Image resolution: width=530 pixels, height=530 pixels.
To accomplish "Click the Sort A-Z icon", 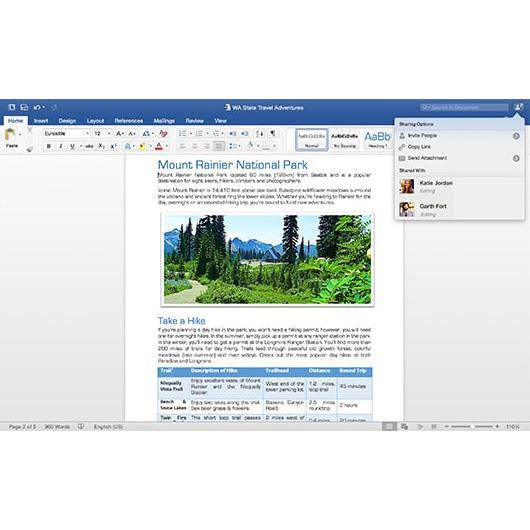I will click(260, 134).
